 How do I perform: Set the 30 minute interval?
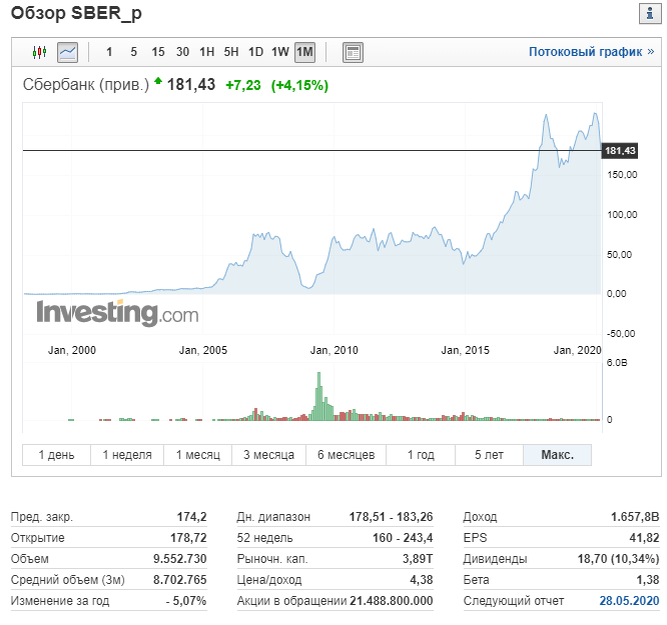click(x=182, y=52)
